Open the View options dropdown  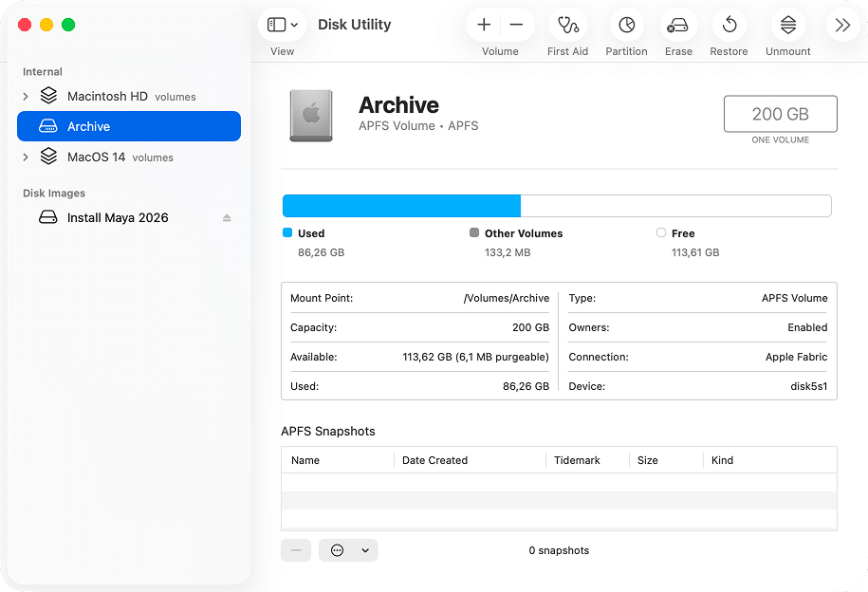point(282,24)
